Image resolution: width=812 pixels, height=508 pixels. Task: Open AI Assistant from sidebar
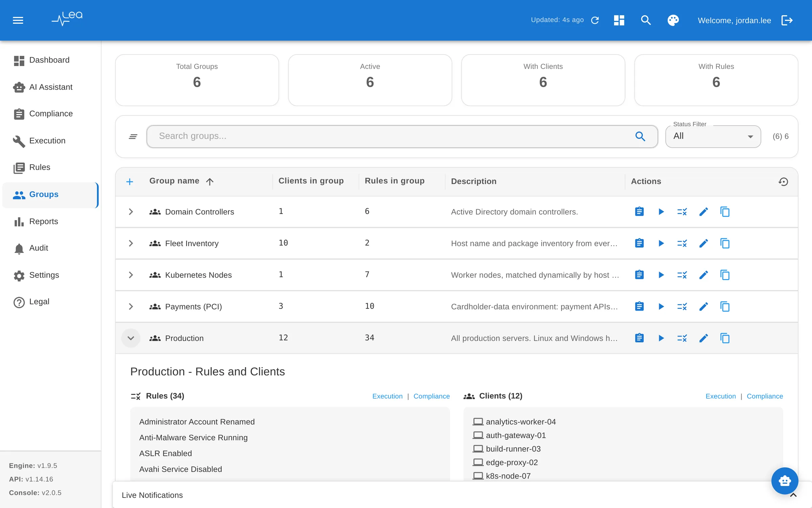[50, 87]
